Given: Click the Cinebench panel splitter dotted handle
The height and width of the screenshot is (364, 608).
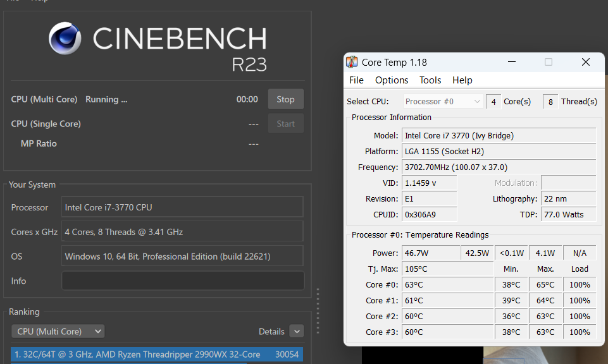Looking at the screenshot, I should [318, 311].
